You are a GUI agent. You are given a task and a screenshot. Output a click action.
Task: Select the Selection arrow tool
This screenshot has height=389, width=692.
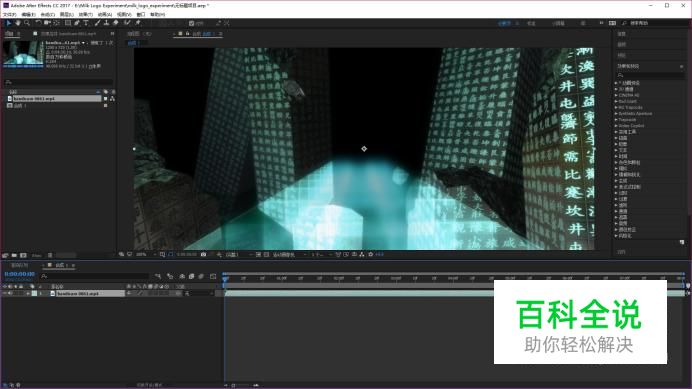pos(8,23)
